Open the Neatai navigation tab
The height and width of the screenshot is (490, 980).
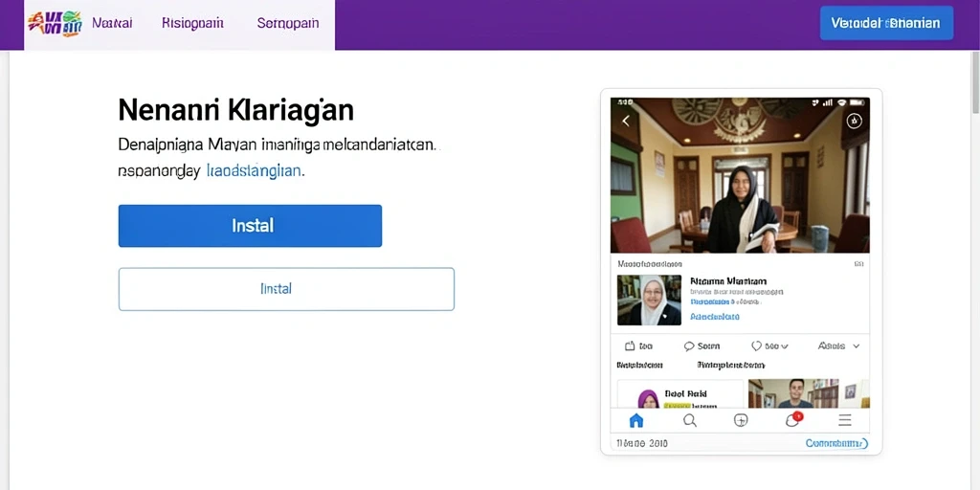pyautogui.click(x=112, y=24)
